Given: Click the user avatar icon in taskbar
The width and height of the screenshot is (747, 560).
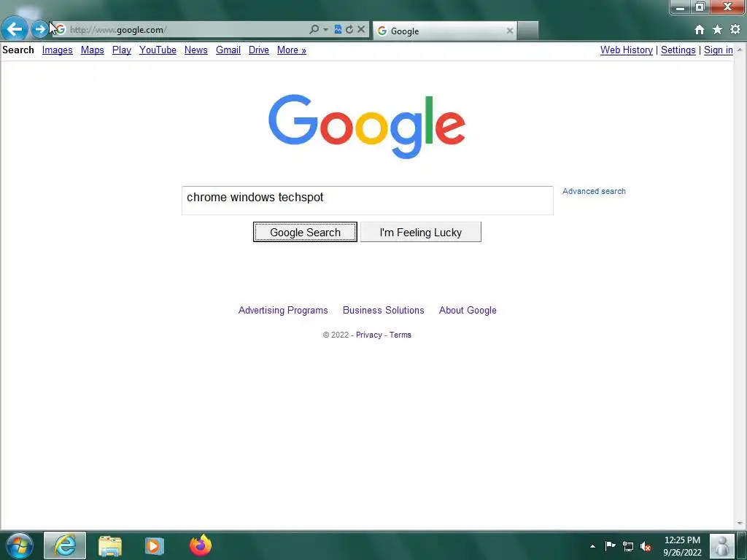Looking at the screenshot, I should [721, 545].
